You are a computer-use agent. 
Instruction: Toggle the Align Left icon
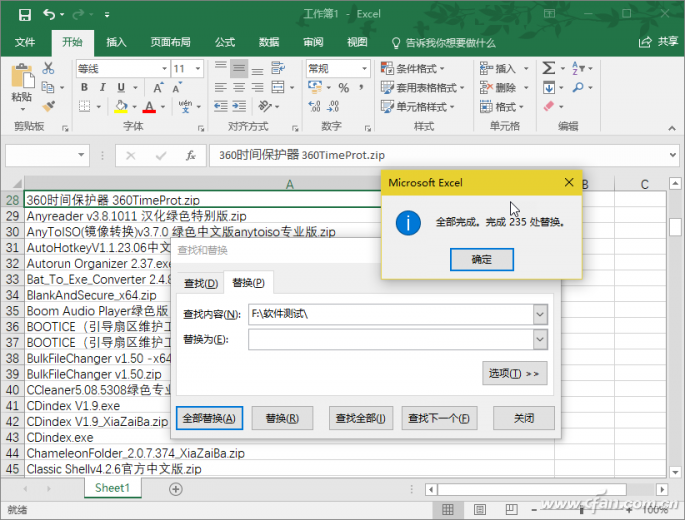coord(221,87)
